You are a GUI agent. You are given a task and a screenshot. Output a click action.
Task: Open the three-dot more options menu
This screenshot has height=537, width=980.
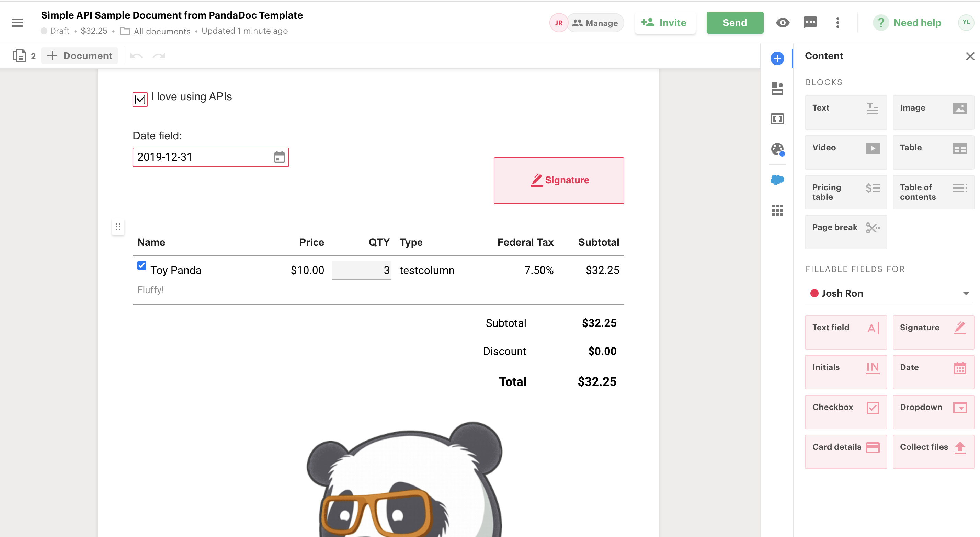tap(838, 23)
